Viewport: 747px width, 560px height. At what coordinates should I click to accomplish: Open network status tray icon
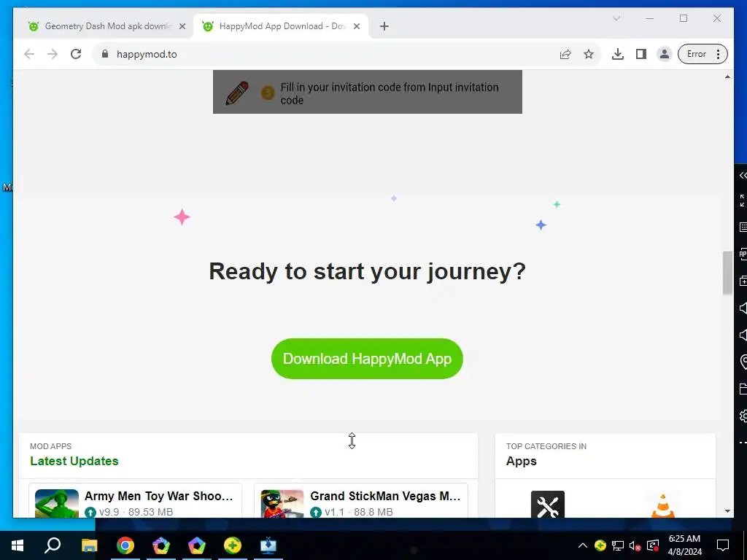click(618, 545)
